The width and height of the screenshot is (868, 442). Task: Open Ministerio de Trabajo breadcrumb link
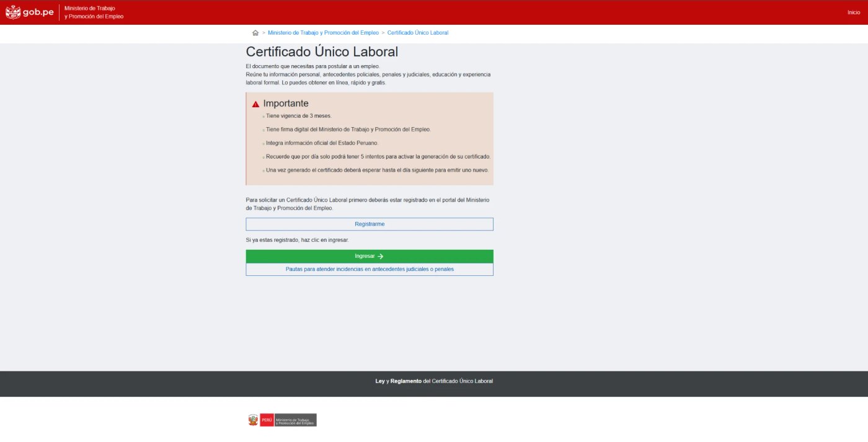(323, 33)
